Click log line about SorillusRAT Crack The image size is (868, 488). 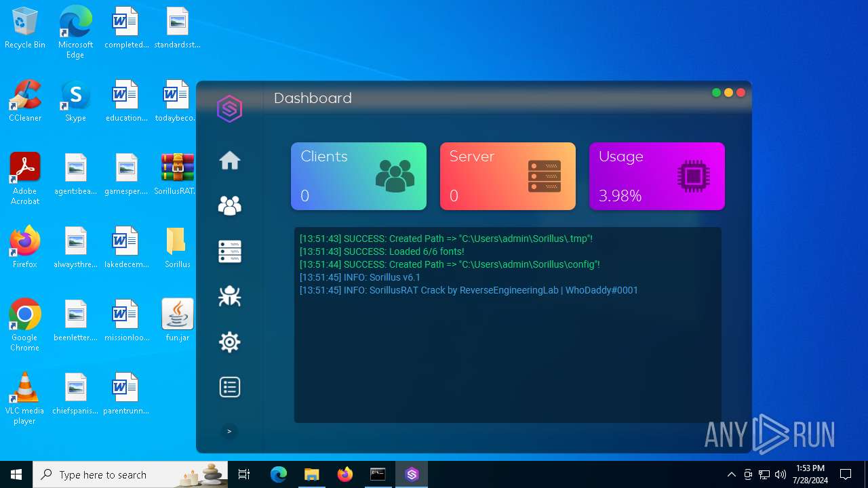[469, 290]
